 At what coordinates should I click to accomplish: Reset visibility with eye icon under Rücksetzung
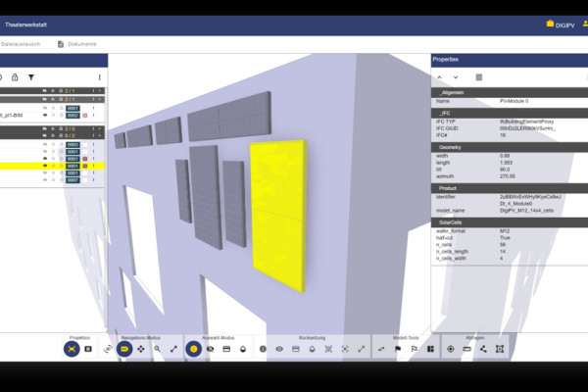click(x=279, y=349)
